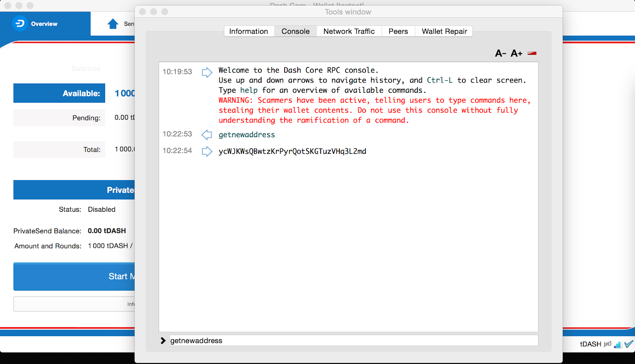Viewport: 635px width, 364px height.
Task: Click the clear console red icon
Action: click(532, 53)
